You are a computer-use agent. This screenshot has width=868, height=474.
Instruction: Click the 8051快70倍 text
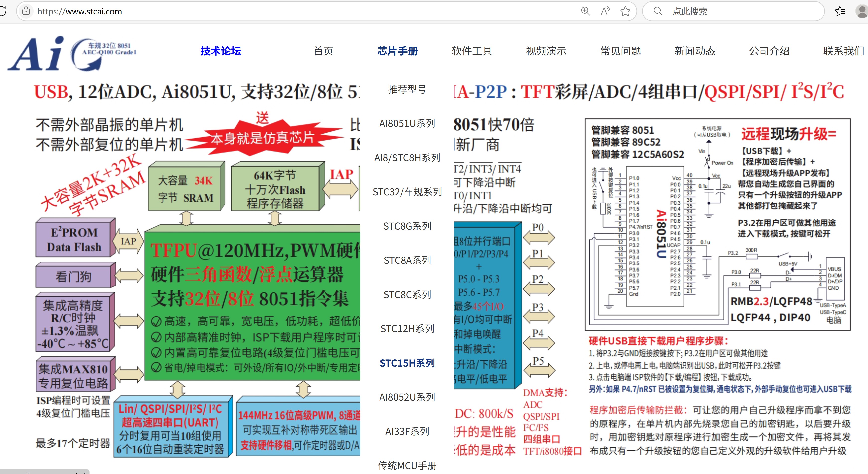pyautogui.click(x=494, y=125)
